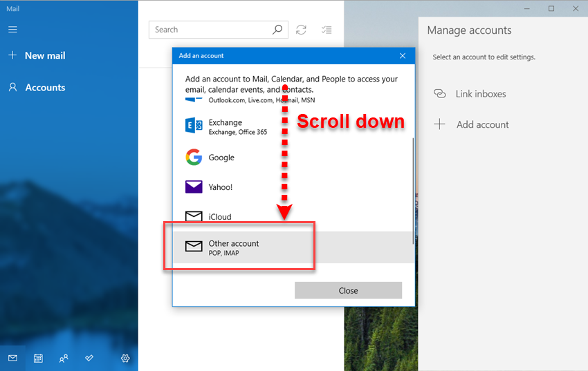Select Other account POP, IMAP
The width and height of the screenshot is (588, 371).
(x=293, y=247)
